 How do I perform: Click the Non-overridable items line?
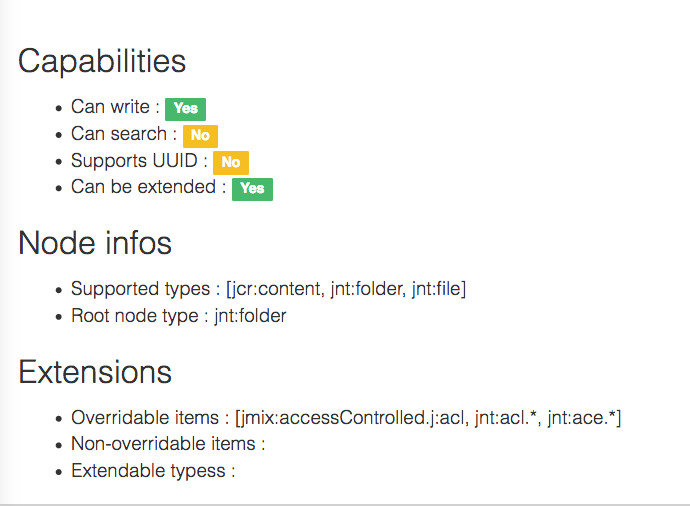[x=168, y=444]
